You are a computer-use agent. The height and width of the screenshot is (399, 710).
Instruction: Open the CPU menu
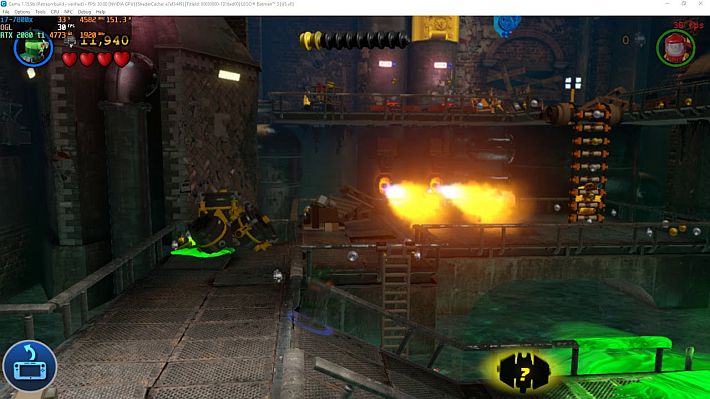pyautogui.click(x=55, y=12)
